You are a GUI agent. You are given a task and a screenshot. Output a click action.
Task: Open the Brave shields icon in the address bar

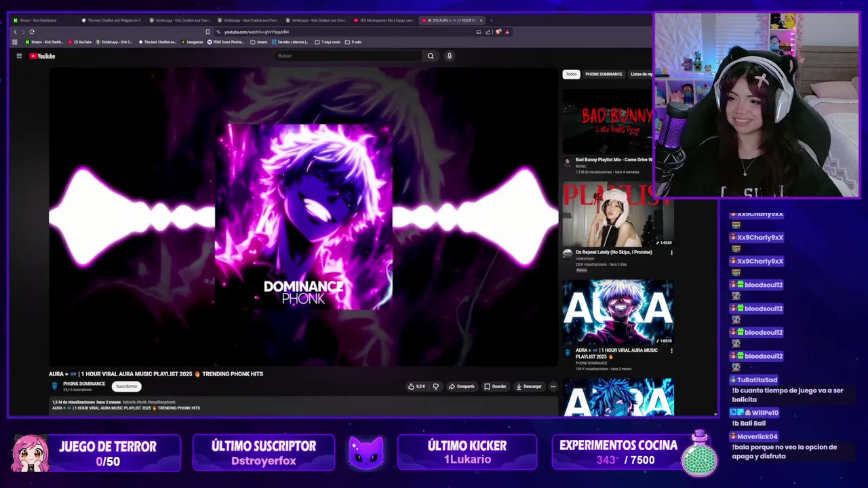point(498,32)
